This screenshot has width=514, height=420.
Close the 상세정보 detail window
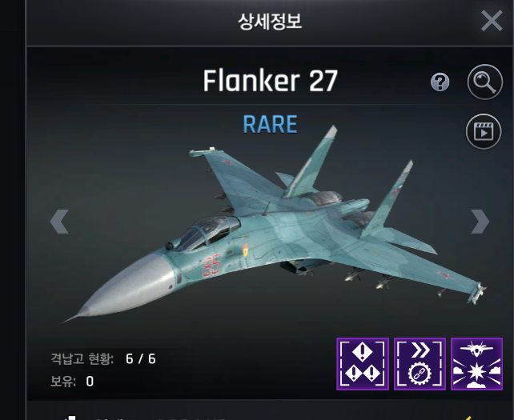pos(492,21)
